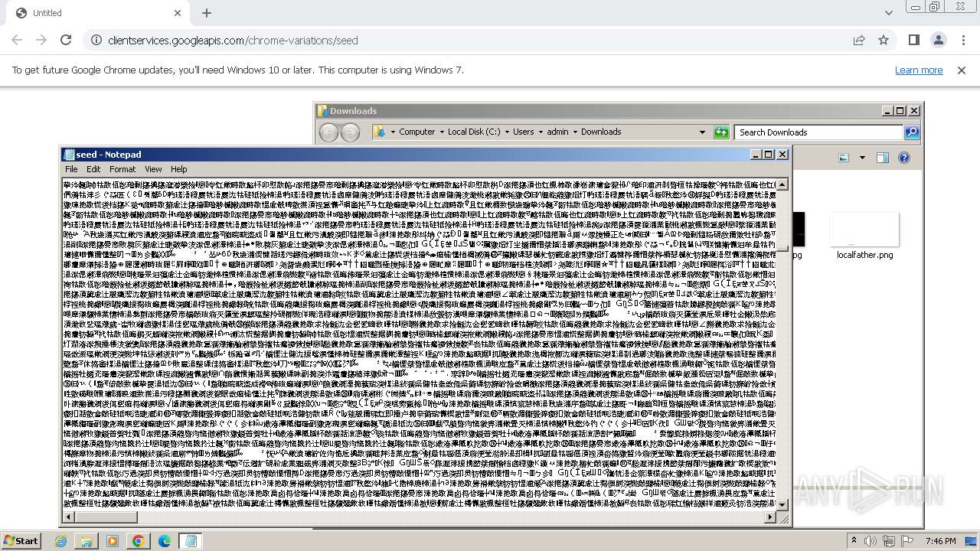
Task: Open the Start menu
Action: point(21,540)
